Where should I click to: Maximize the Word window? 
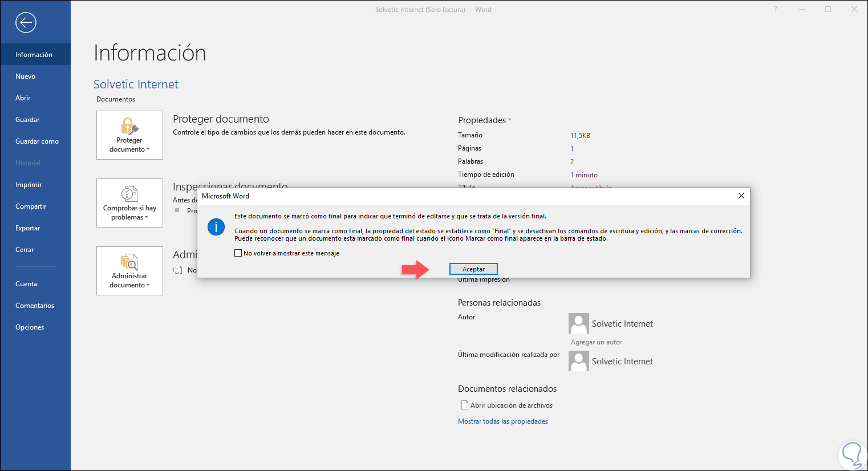pyautogui.click(x=828, y=10)
